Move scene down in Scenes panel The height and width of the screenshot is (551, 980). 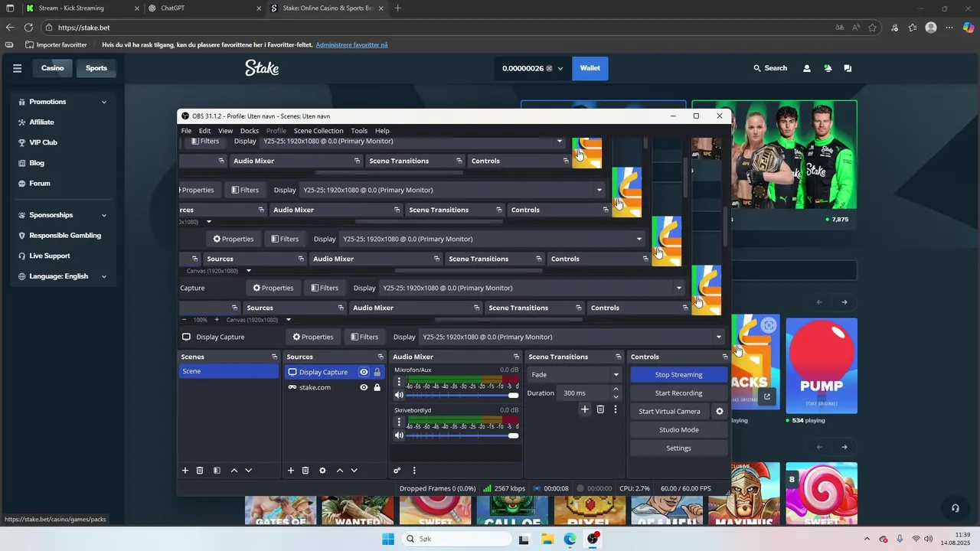[248, 471]
